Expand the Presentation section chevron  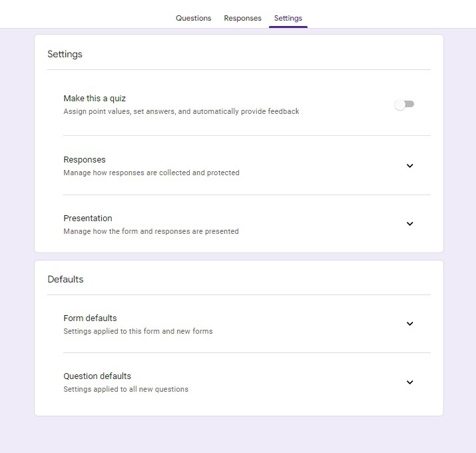pyautogui.click(x=409, y=224)
